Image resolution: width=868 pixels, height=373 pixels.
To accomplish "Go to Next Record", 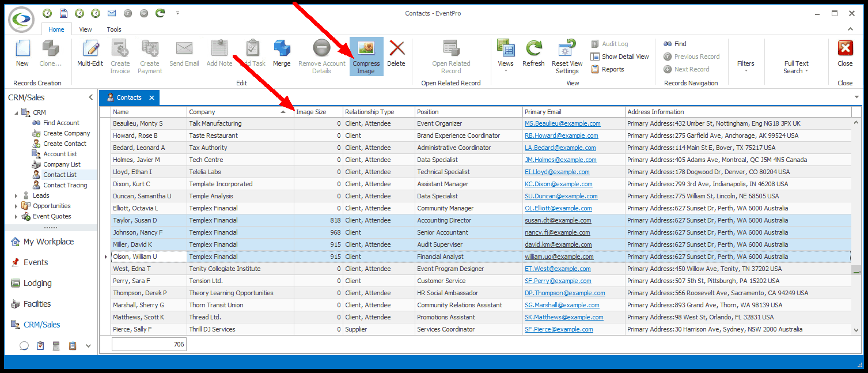I will pos(687,69).
